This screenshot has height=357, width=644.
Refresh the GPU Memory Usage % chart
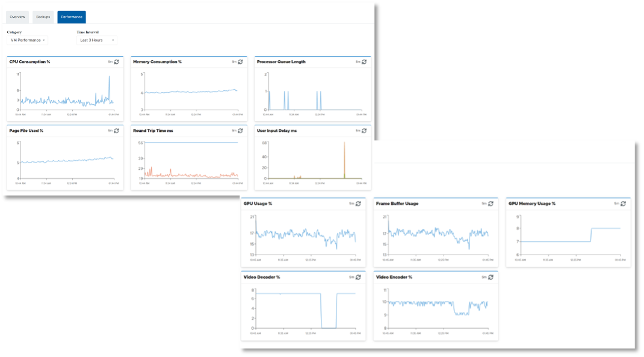tap(623, 203)
